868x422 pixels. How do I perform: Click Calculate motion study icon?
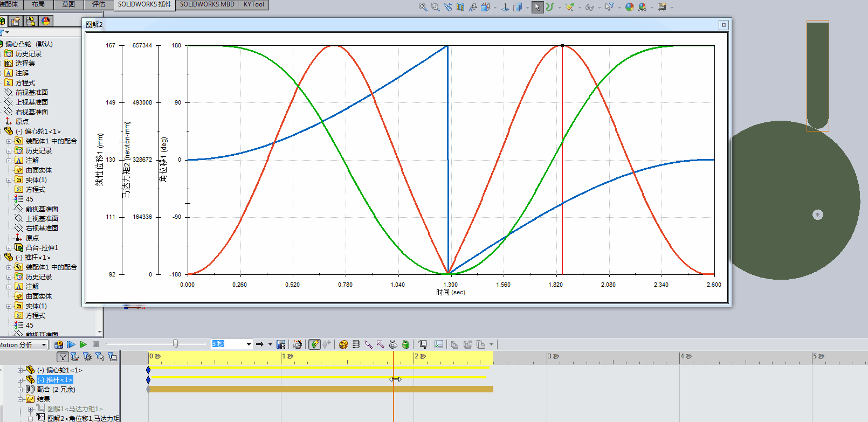point(59,344)
